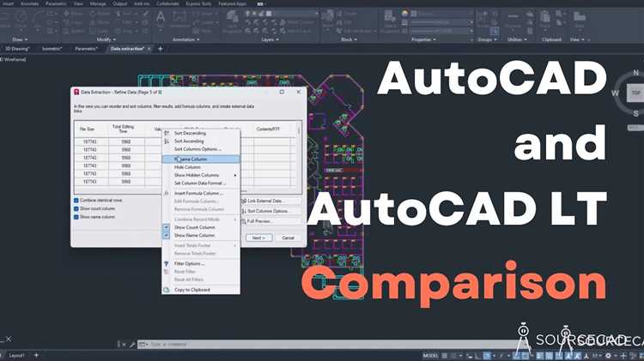This screenshot has width=644, height=361.
Task: Uncheck Combine identical rows checkbox
Action: pyautogui.click(x=76, y=200)
